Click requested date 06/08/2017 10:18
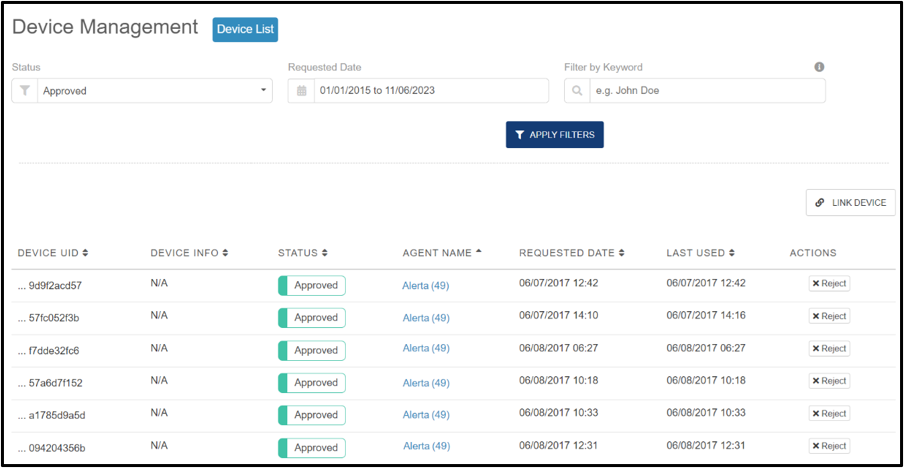Screen dimensions: 904x468 (x=559, y=380)
